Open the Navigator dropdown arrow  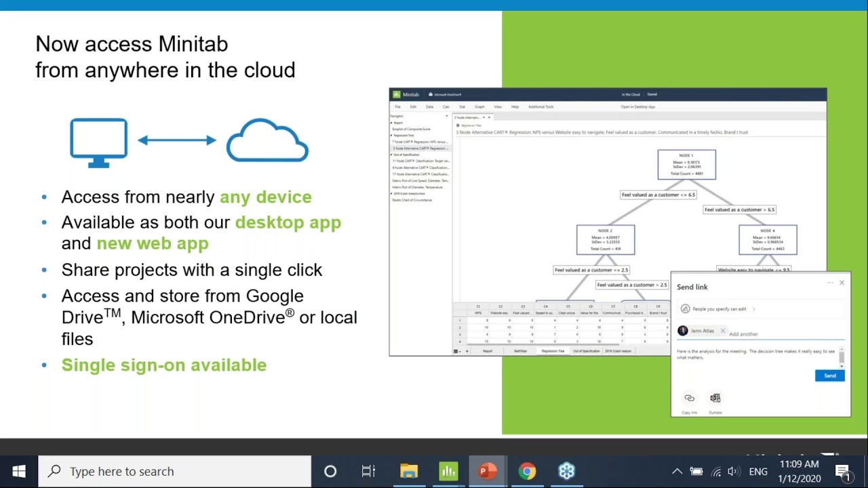[448, 117]
